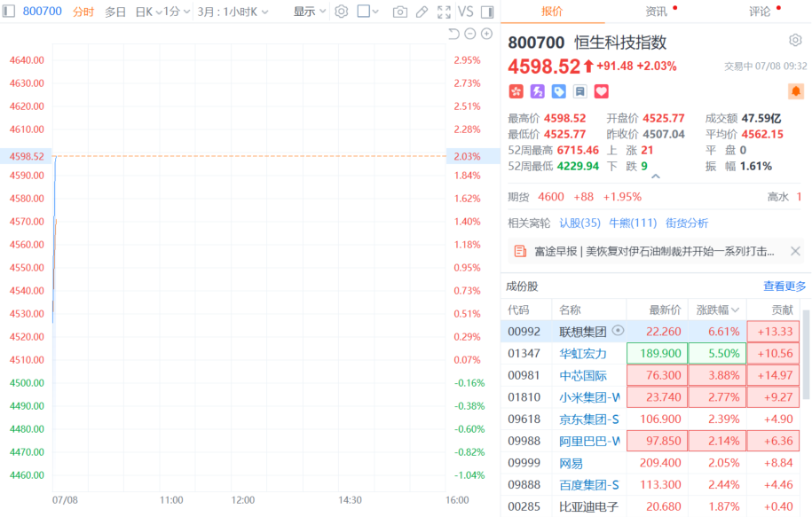812x517 pixels.
Task: Select the pencil drawing tool
Action: [x=422, y=12]
